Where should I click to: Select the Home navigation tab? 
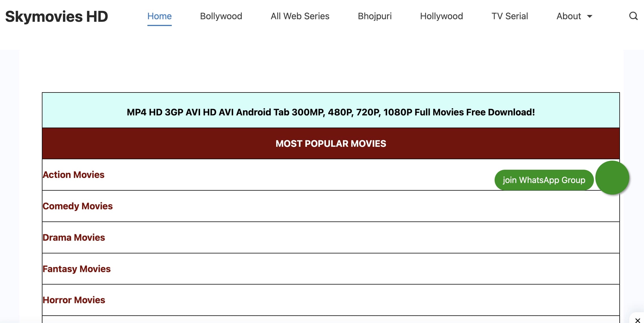pyautogui.click(x=160, y=16)
